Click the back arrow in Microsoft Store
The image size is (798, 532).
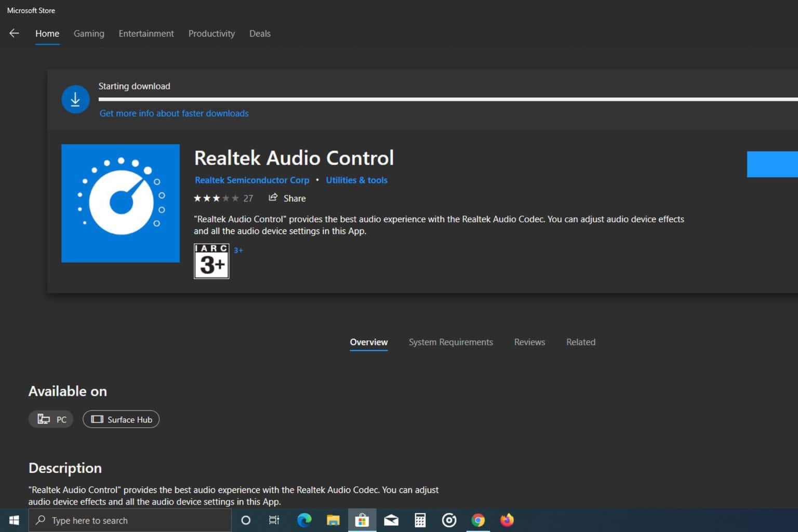coord(14,33)
